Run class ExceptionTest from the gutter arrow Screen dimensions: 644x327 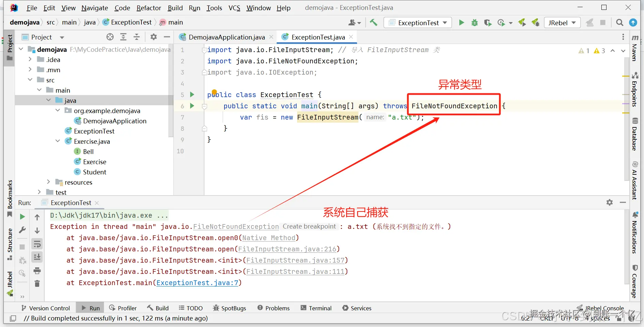click(x=192, y=94)
